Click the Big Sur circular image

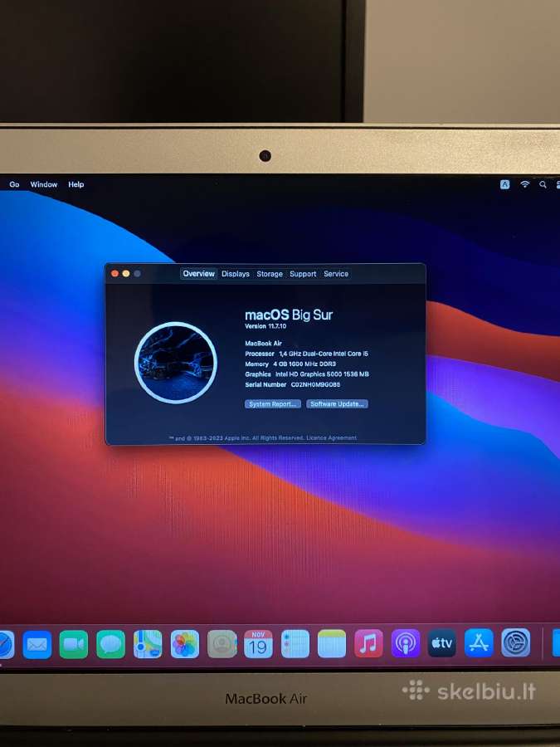pyautogui.click(x=176, y=363)
